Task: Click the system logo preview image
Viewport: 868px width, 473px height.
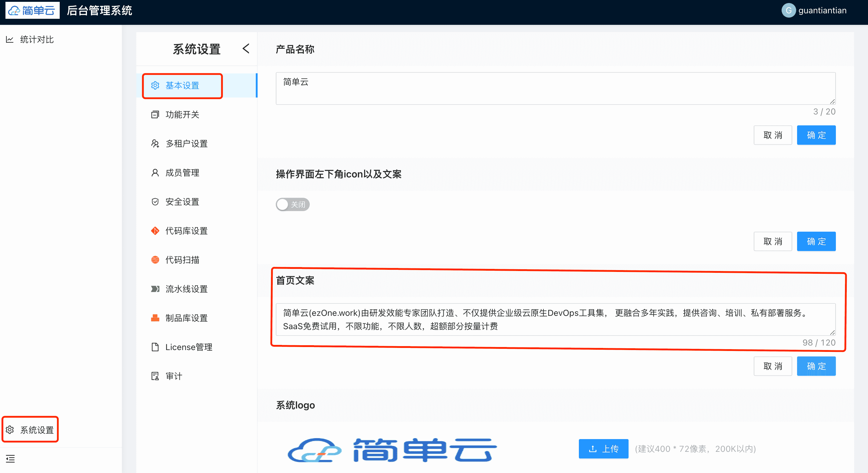Action: click(392, 450)
